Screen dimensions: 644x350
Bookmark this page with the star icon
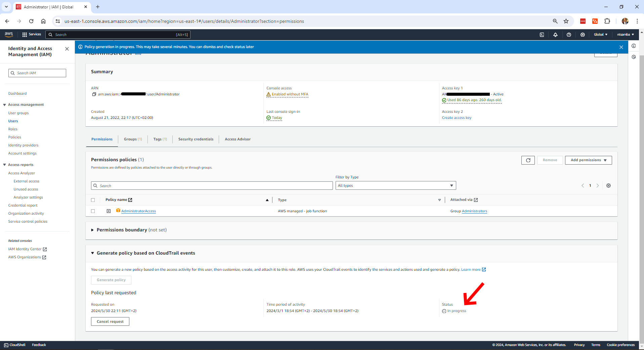(x=566, y=21)
